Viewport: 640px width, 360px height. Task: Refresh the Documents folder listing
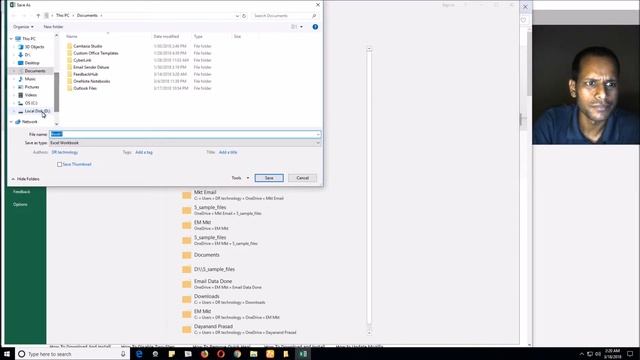coord(244,16)
